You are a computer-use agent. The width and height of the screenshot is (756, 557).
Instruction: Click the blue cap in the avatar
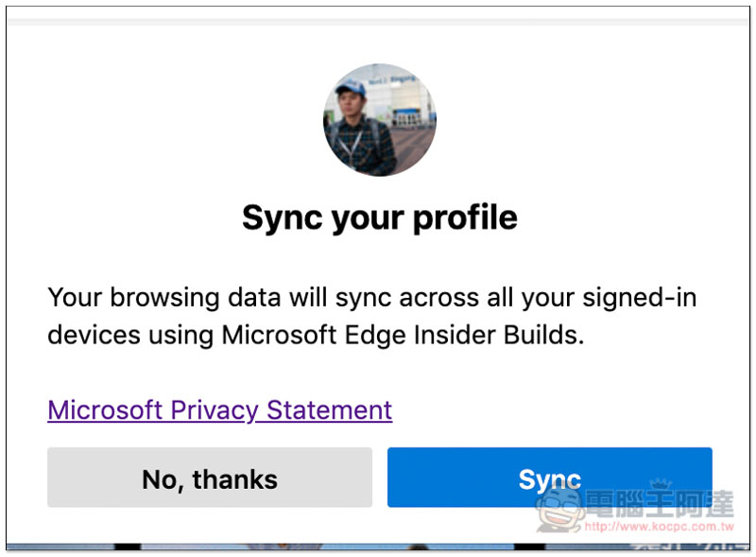[351, 87]
